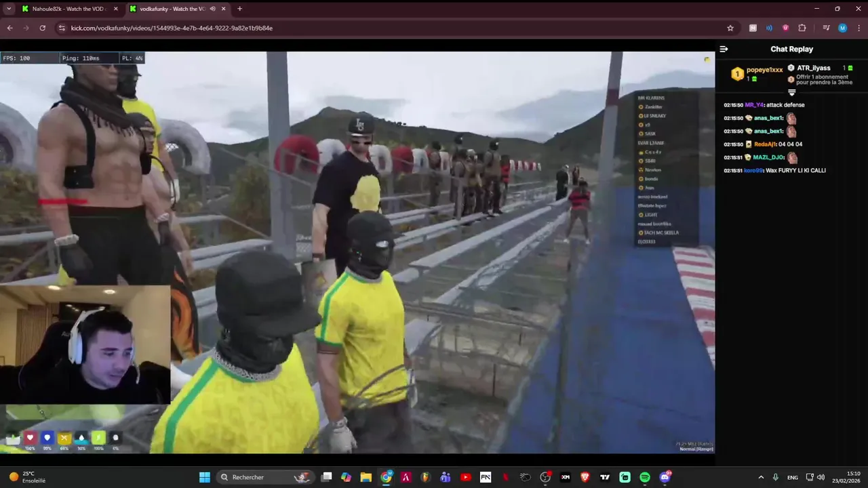Click 'Offrir 1 abonnement' gift prompt
This screenshot has height=488, width=868.
pos(824,79)
